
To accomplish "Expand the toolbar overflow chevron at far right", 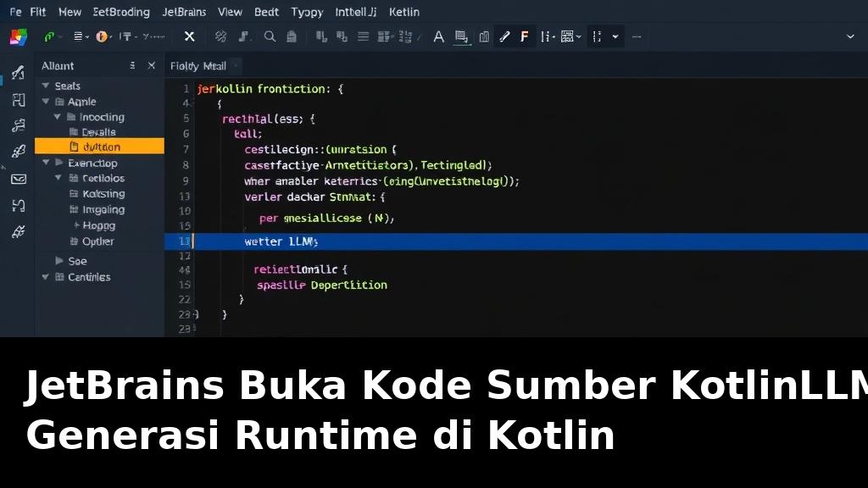I will click(x=850, y=36).
